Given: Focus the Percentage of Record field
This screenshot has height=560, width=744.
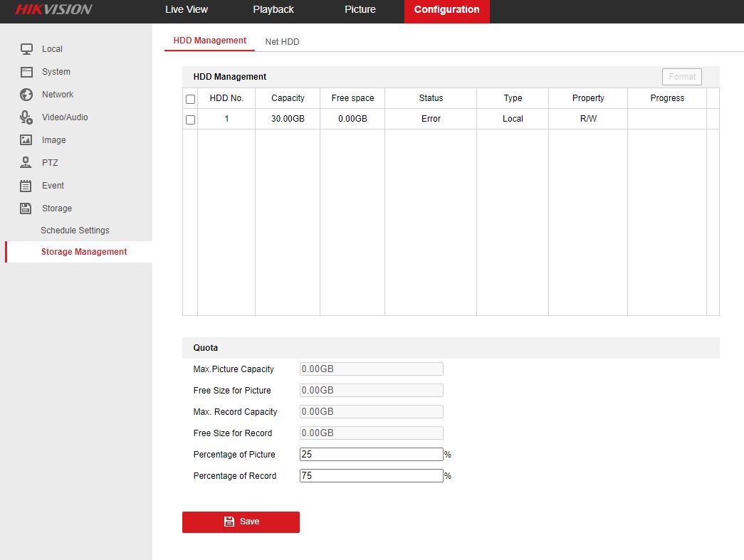Looking at the screenshot, I should click(371, 476).
